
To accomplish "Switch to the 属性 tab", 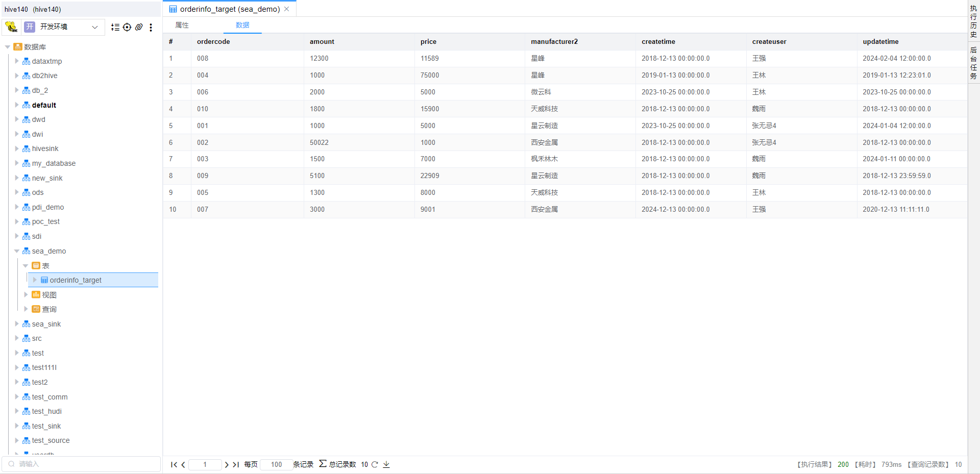I will point(182,25).
